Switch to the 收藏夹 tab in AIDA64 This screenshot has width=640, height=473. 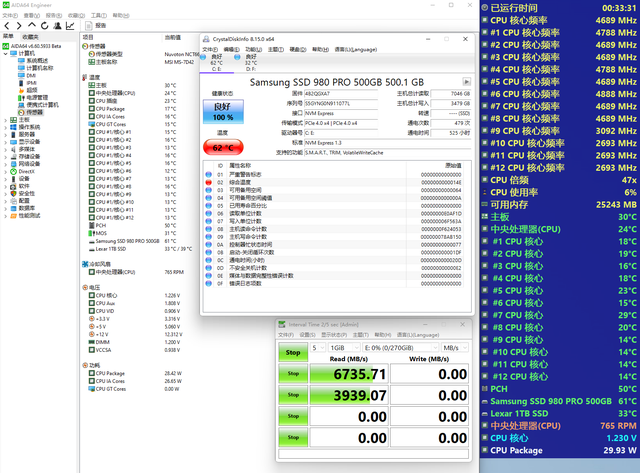[30, 37]
